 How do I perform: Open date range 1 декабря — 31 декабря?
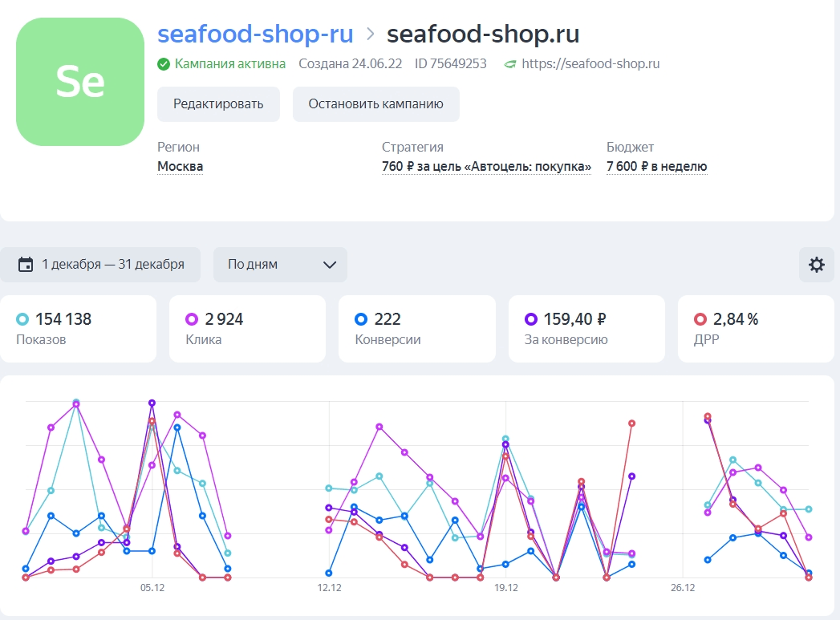tap(112, 265)
